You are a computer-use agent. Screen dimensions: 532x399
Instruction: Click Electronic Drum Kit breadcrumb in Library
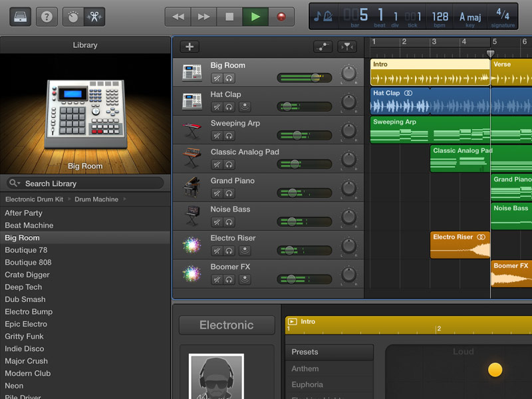click(35, 199)
